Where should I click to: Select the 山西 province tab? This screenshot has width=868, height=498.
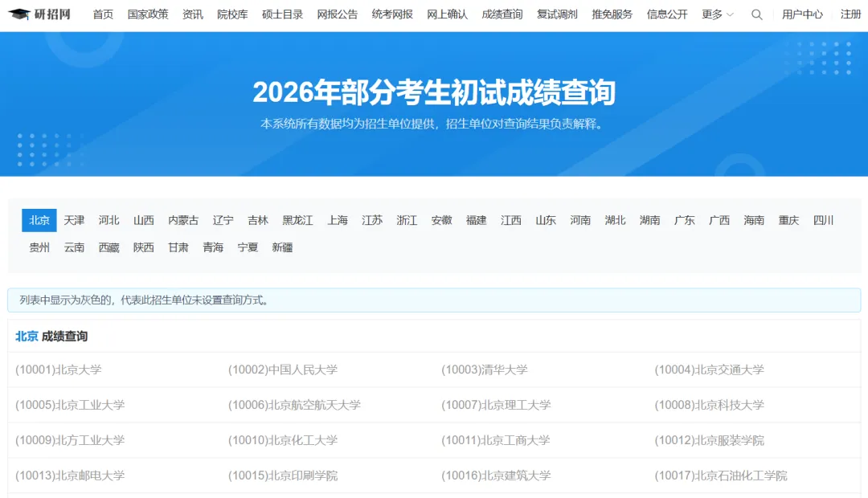click(144, 220)
